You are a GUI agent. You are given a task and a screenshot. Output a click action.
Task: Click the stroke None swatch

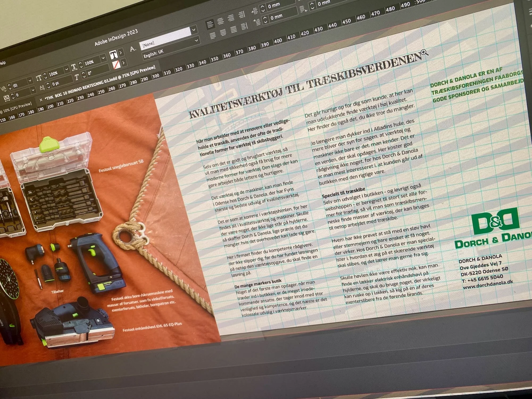coord(116,65)
